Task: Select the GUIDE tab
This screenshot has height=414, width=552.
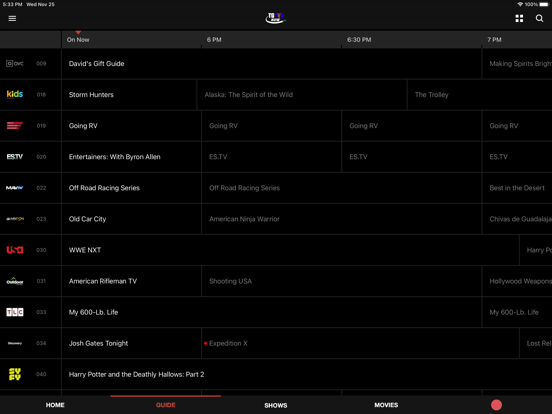Action: (165, 405)
